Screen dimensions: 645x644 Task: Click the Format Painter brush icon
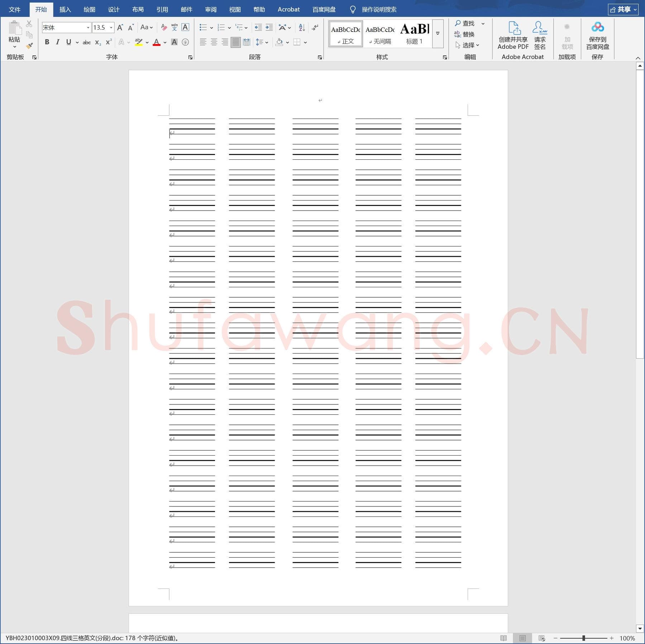tap(29, 45)
